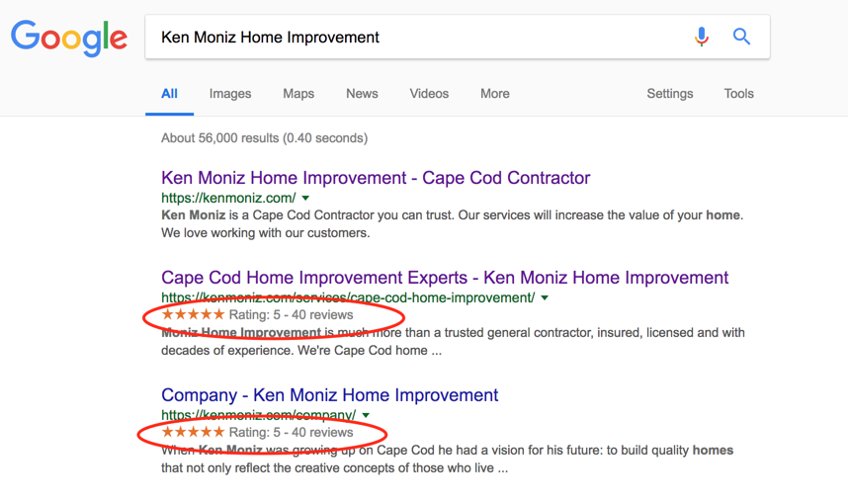Expand dropdown arrow next to kenmoniz.com/company/ URL
This screenshot has height=504, width=848.
(x=366, y=415)
